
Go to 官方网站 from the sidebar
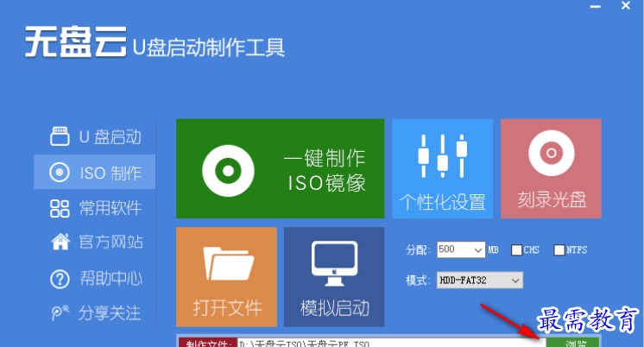tap(95, 242)
